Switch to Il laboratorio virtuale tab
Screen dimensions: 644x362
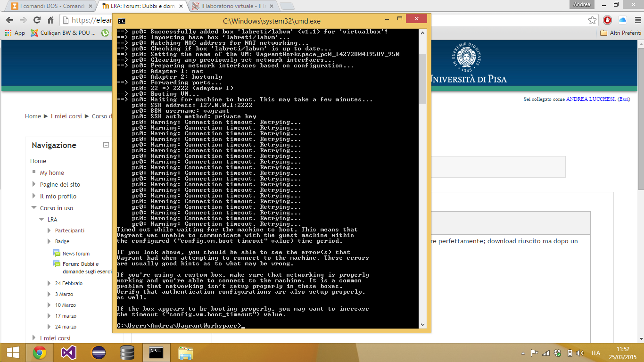click(x=231, y=6)
